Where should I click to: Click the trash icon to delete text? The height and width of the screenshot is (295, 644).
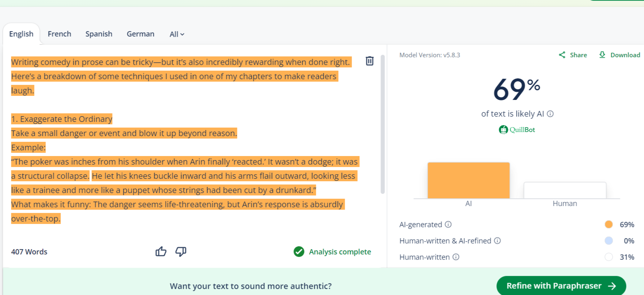point(369,61)
